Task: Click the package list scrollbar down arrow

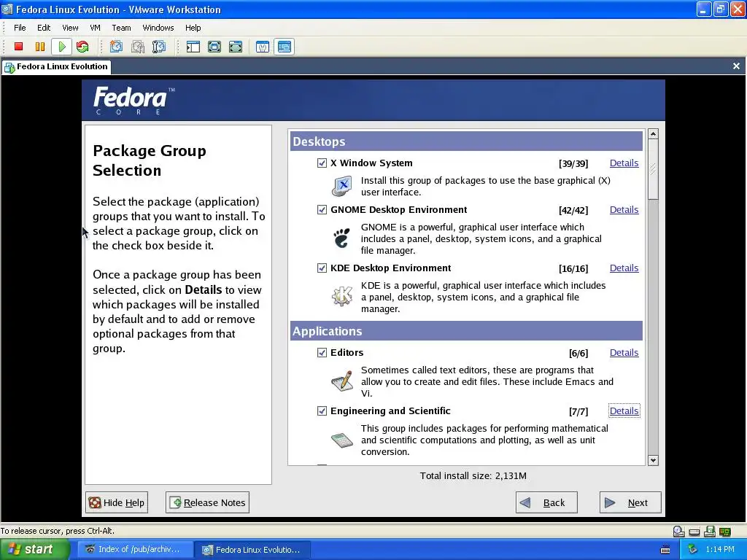Action: coord(653,461)
